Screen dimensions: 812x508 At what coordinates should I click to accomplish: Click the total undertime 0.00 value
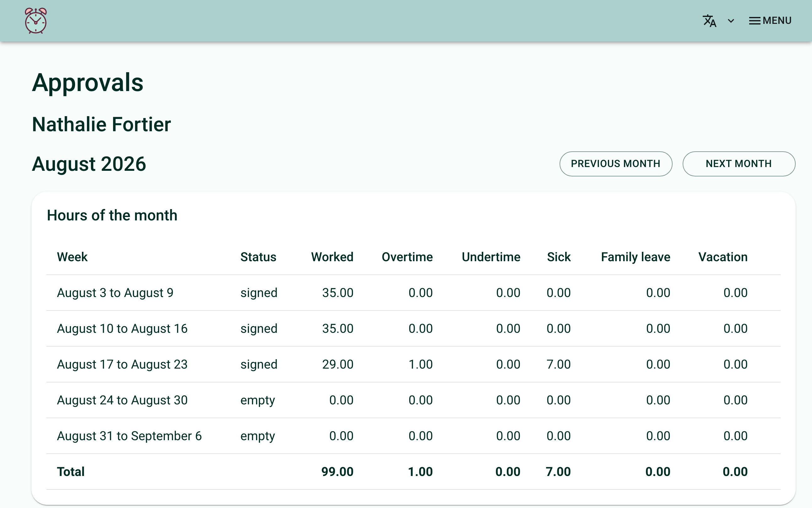[508, 472]
